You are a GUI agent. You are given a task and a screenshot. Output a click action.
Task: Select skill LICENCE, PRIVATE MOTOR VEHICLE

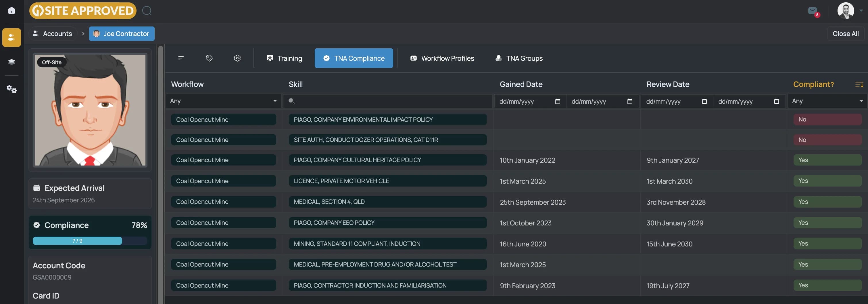(x=387, y=181)
